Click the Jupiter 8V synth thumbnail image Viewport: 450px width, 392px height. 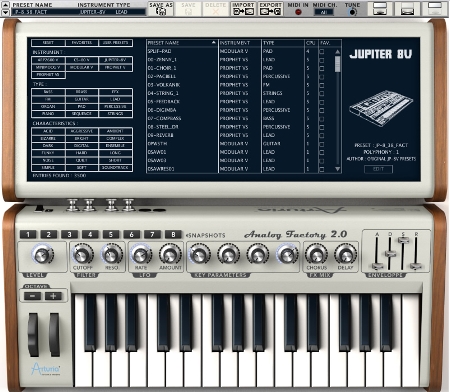point(381,108)
